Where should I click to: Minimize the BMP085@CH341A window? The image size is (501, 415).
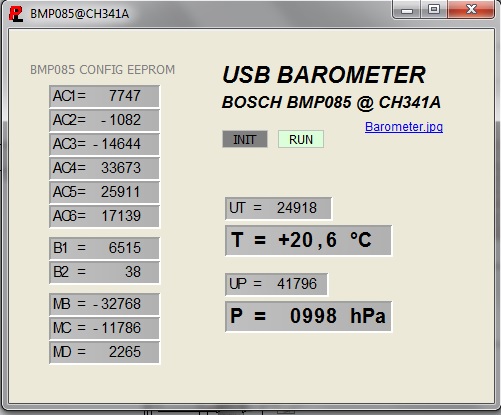click(407, 10)
